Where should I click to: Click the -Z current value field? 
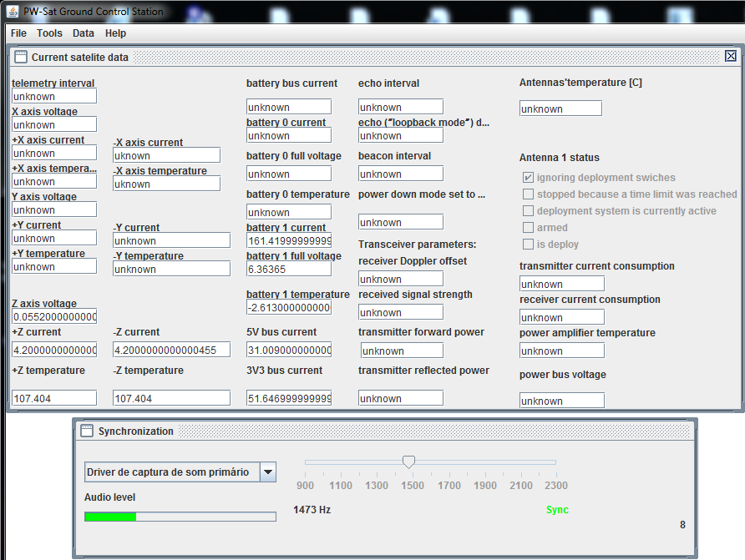point(171,351)
